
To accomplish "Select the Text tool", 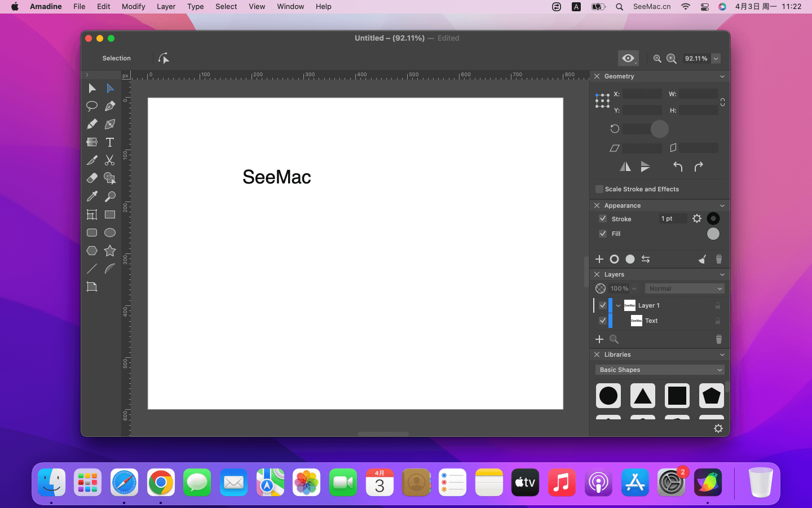I will [110, 142].
